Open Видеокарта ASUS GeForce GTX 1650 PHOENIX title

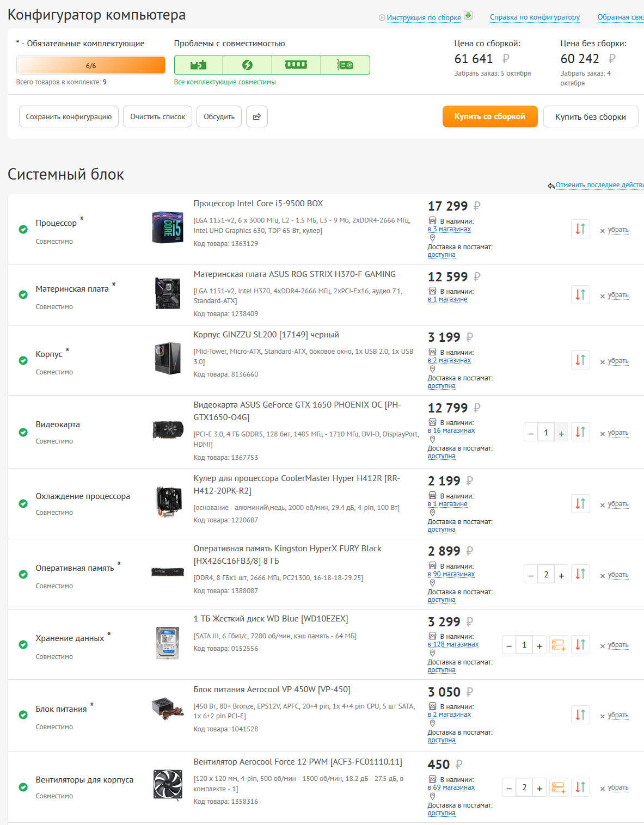pos(297,411)
